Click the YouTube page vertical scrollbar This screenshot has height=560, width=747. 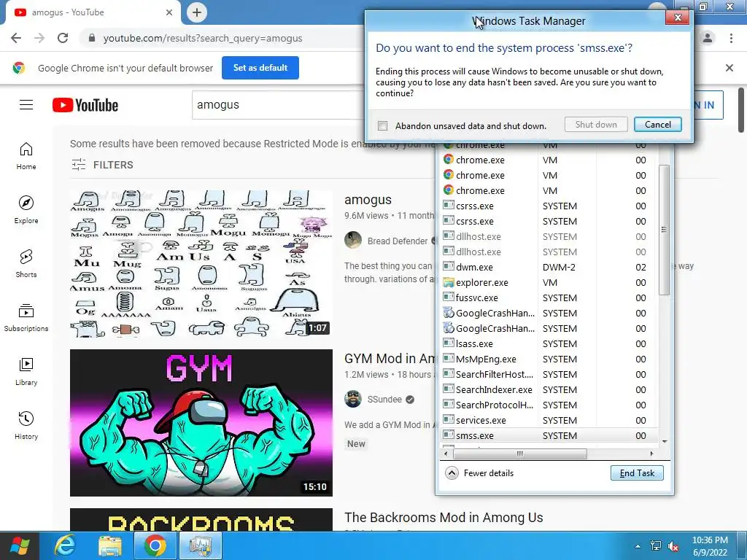(x=741, y=110)
